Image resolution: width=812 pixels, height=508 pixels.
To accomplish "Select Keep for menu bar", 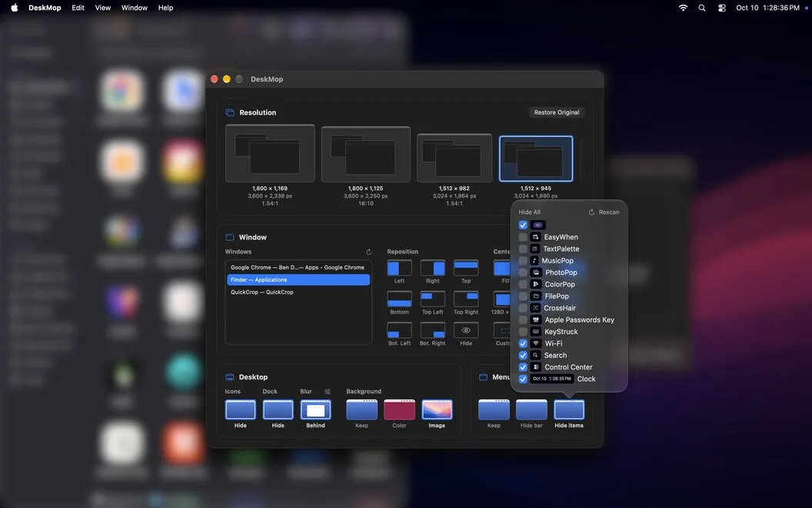I will 494,409.
